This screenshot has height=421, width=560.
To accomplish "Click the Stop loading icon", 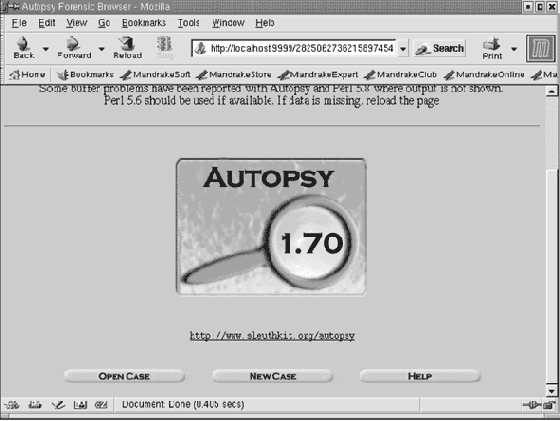I will (165, 47).
